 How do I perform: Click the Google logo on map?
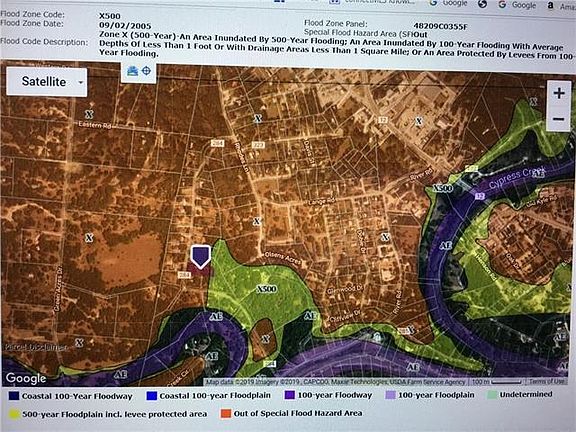pyautogui.click(x=26, y=378)
